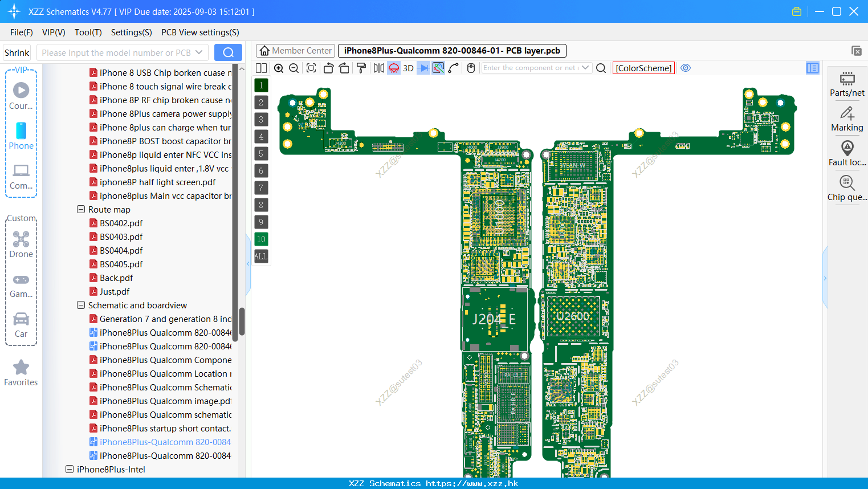Mirror the PCB horizontally
Viewport: 868px width, 489px height.
pyautogui.click(x=379, y=68)
